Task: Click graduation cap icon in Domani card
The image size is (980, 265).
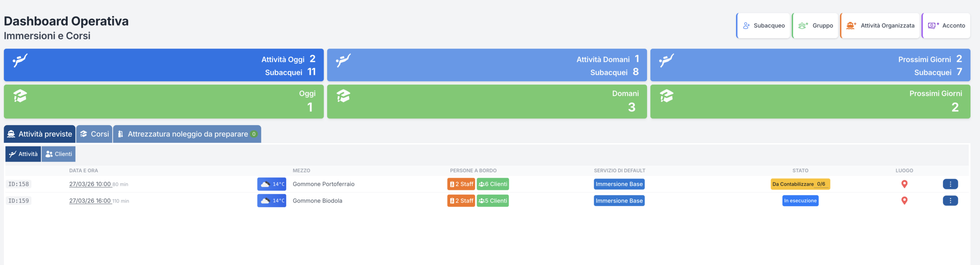Action: tap(343, 96)
